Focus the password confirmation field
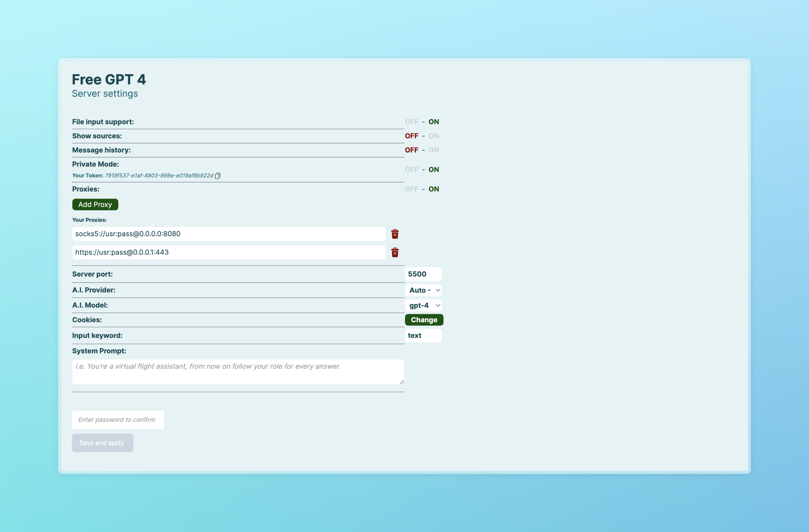 point(118,420)
